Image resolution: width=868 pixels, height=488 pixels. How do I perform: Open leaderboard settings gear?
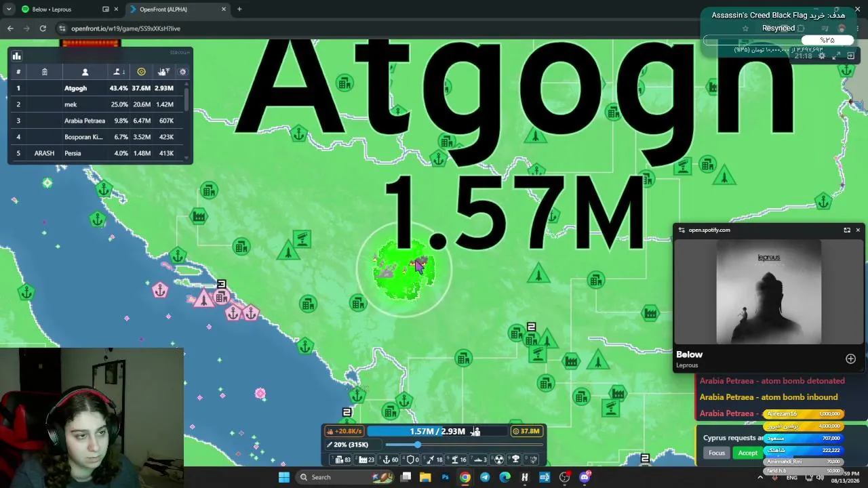pos(182,72)
